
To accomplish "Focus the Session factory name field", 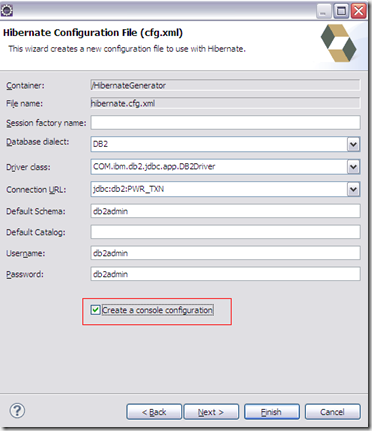I will point(225,123).
